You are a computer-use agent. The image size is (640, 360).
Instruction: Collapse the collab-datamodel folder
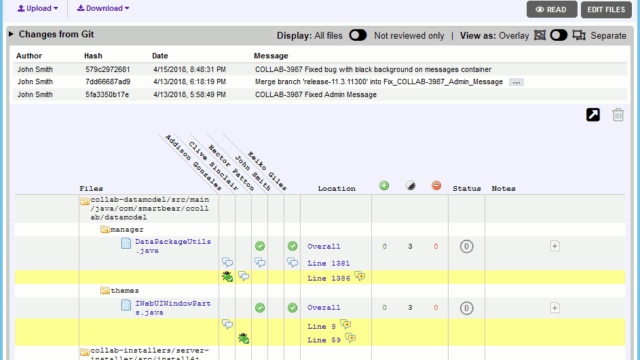85,201
